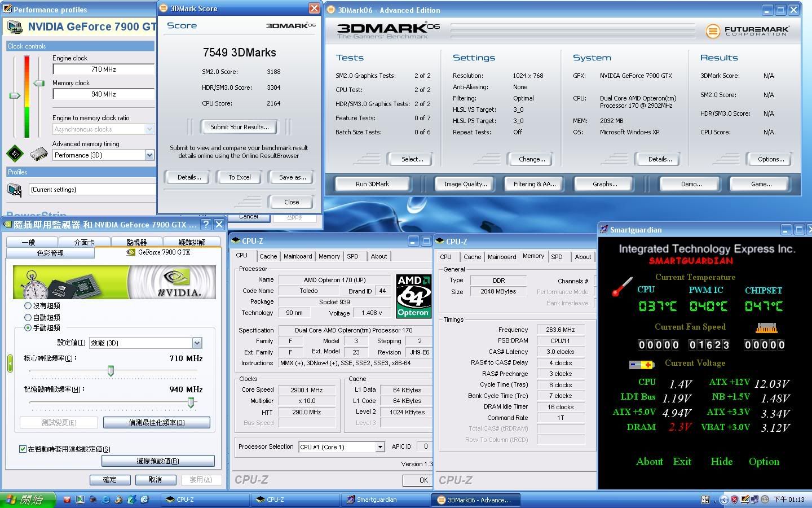The image size is (812, 508).
Task: Click the battery icon beside Current Voltage
Action: pyautogui.click(x=642, y=365)
